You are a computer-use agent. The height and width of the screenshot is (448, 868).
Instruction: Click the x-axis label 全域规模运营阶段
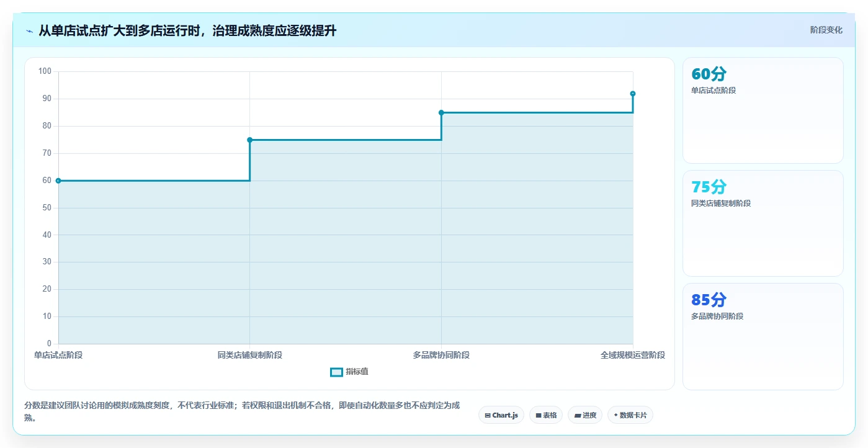[x=633, y=355]
